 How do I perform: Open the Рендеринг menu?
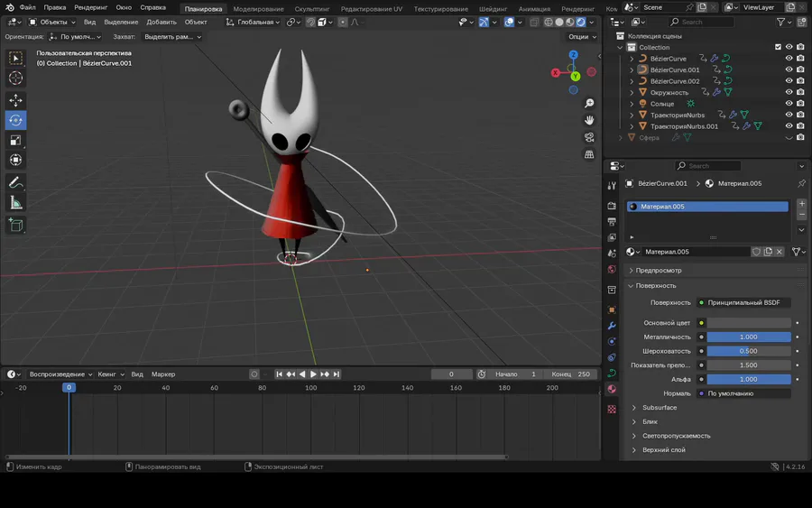pyautogui.click(x=90, y=7)
